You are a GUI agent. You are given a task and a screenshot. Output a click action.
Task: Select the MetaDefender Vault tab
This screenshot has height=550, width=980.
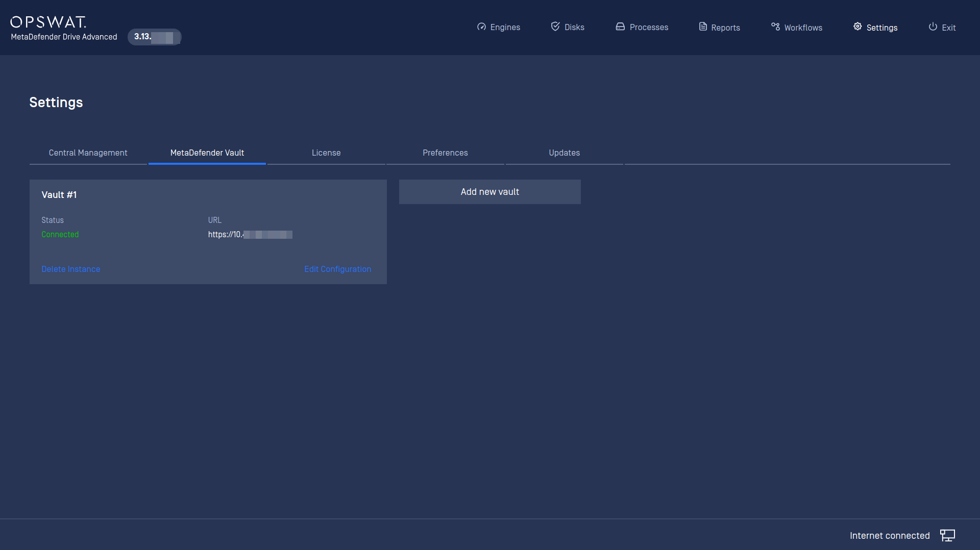point(207,153)
